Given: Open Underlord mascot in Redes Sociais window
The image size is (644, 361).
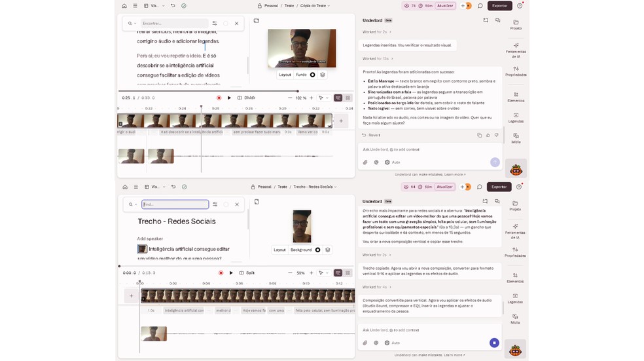Looking at the screenshot, I should [515, 350].
